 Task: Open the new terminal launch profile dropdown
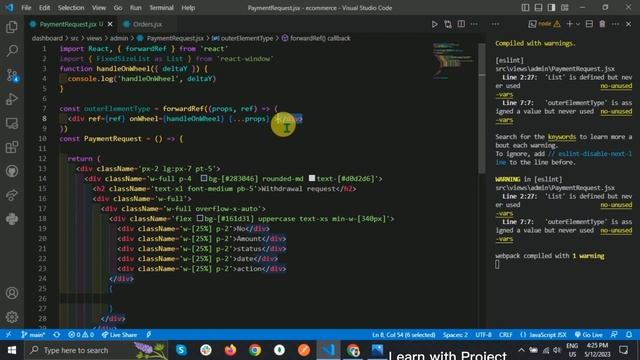(578, 24)
